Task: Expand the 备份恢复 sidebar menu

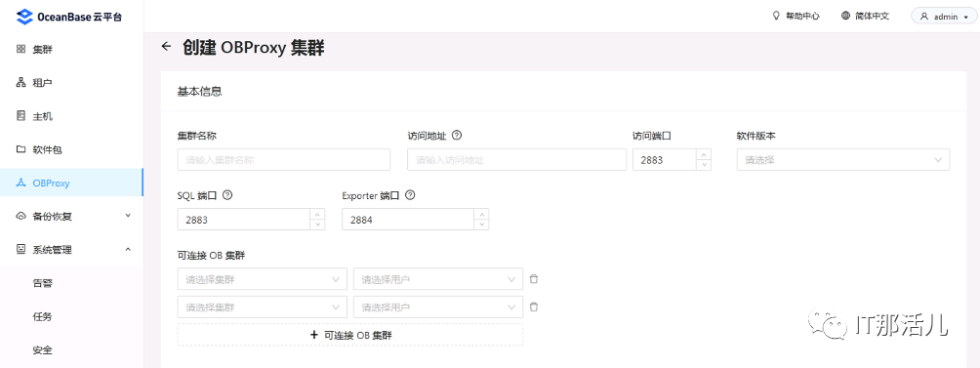Action: [71, 216]
